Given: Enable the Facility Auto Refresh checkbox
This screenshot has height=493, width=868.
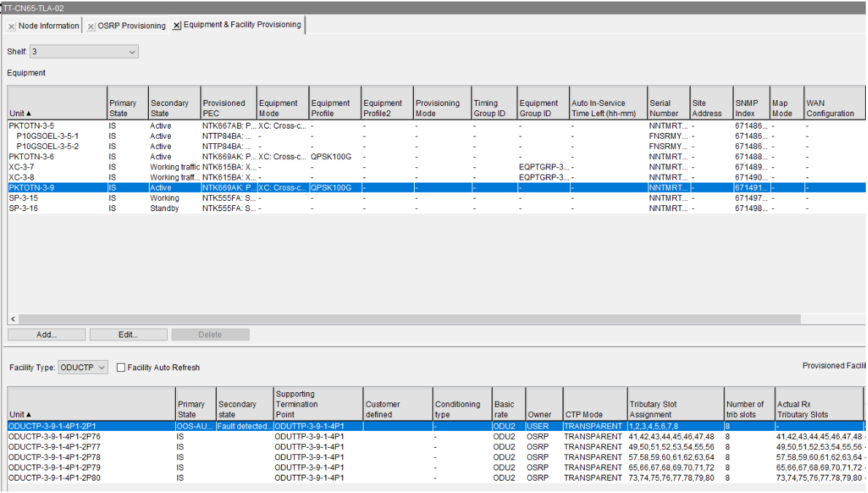Looking at the screenshot, I should (x=120, y=367).
